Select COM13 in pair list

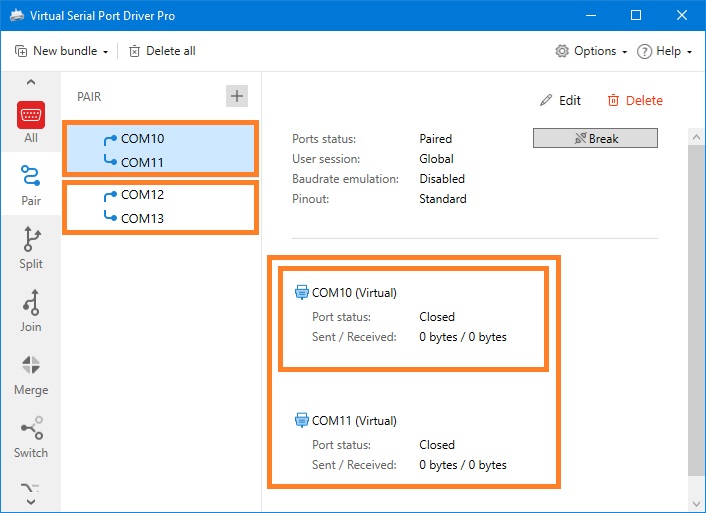pyautogui.click(x=142, y=218)
